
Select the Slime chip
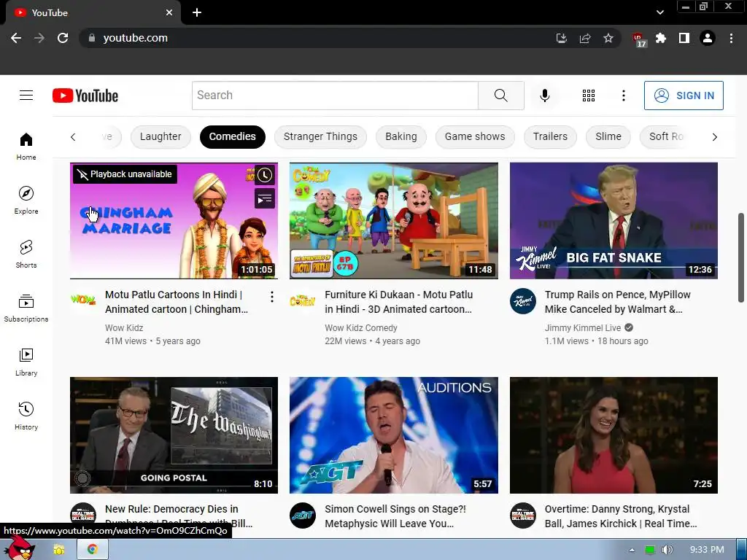coord(608,136)
